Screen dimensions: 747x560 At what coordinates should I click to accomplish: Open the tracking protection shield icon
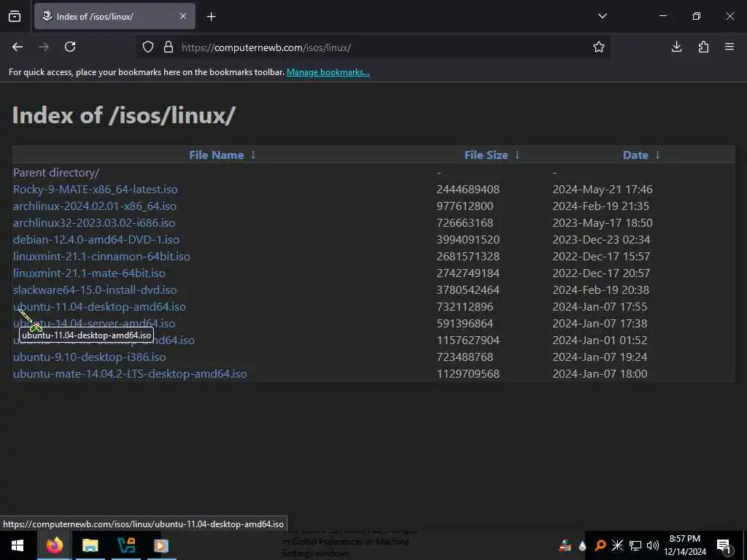click(148, 47)
